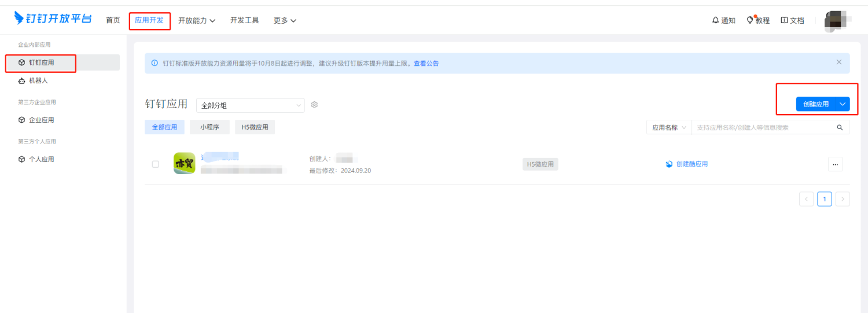
Task: Click the 创建酷应用 link
Action: [x=687, y=164]
